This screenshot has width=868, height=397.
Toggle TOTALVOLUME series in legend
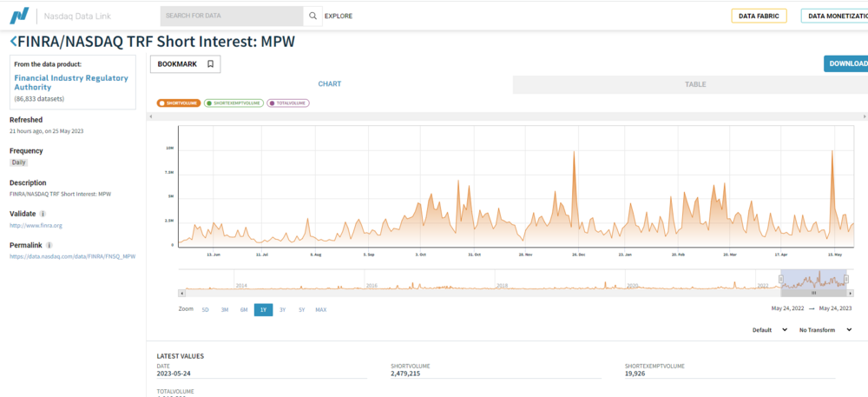click(288, 103)
